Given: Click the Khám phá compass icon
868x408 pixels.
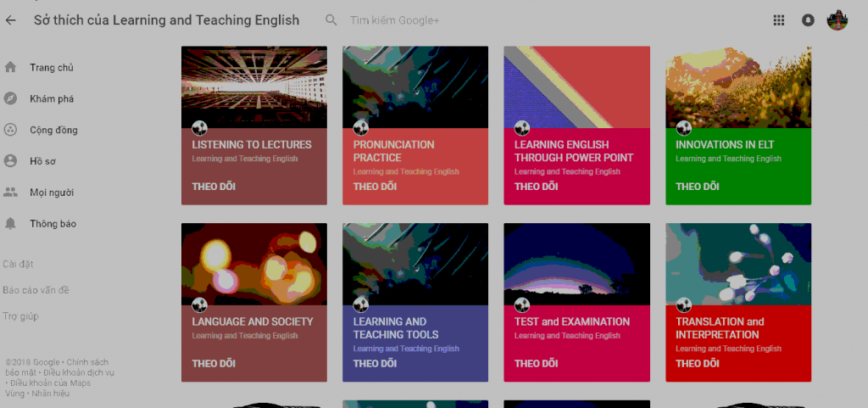Looking at the screenshot, I should pyautogui.click(x=11, y=98).
